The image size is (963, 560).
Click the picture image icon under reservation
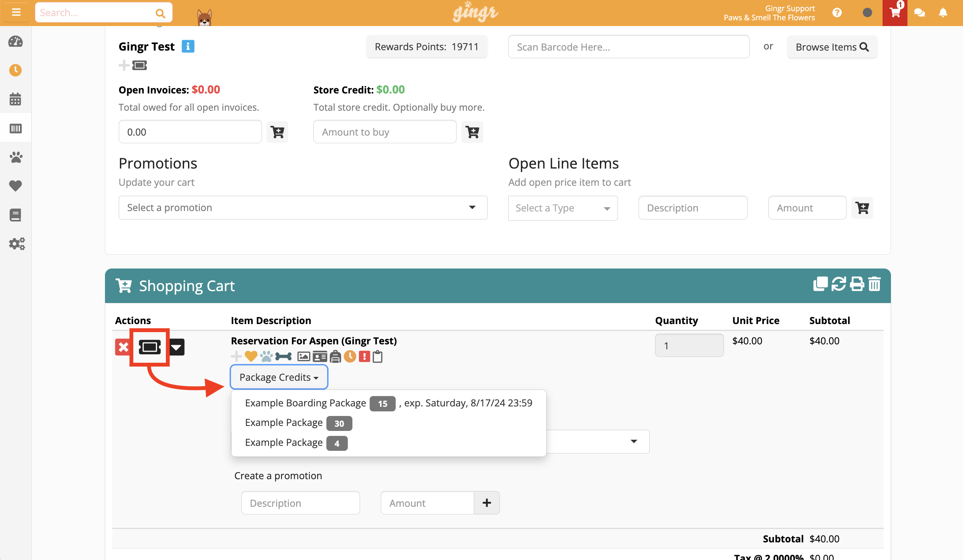point(304,357)
